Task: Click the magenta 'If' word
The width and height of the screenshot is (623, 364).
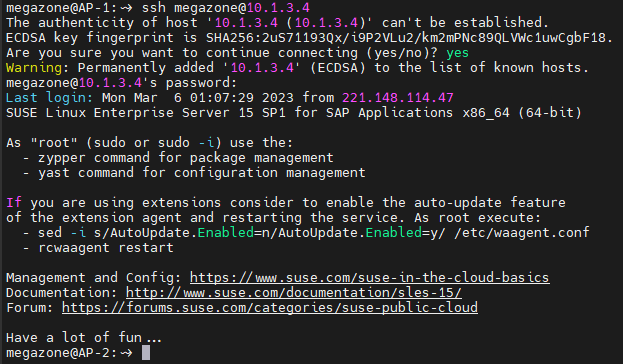Action: pos(14,203)
